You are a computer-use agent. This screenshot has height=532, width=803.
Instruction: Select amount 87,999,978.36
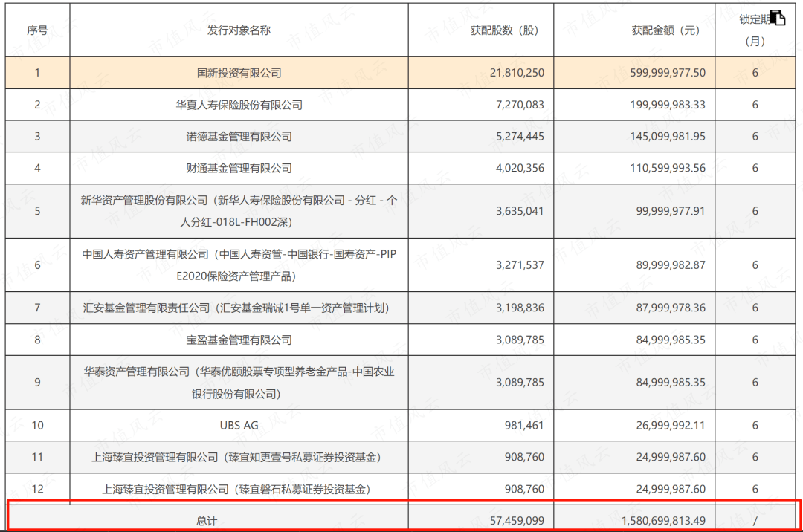point(671,308)
